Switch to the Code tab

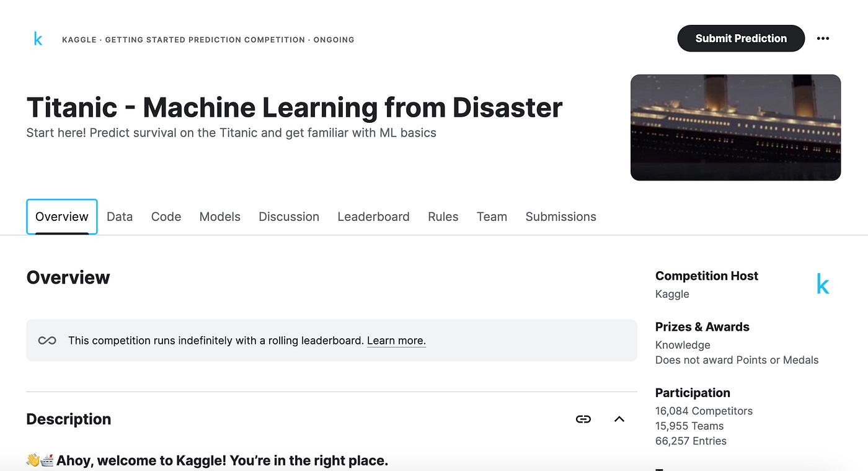coord(166,217)
